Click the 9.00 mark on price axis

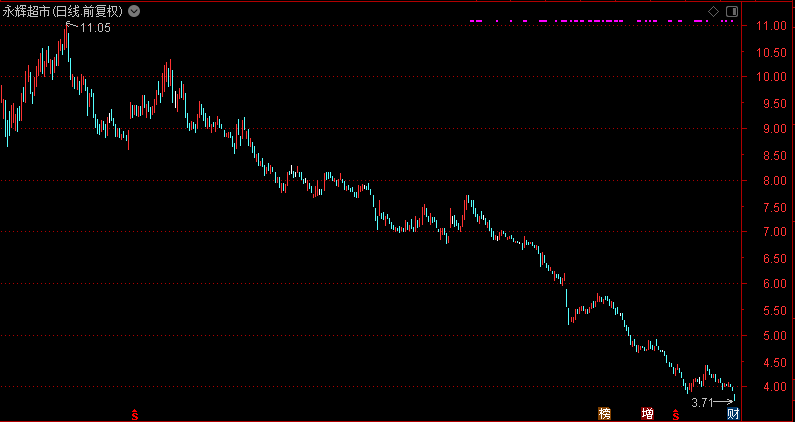769,129
